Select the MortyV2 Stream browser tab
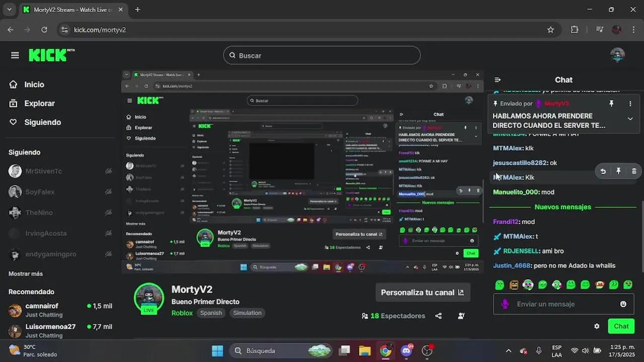This screenshot has width=644, height=362. tap(72, 10)
